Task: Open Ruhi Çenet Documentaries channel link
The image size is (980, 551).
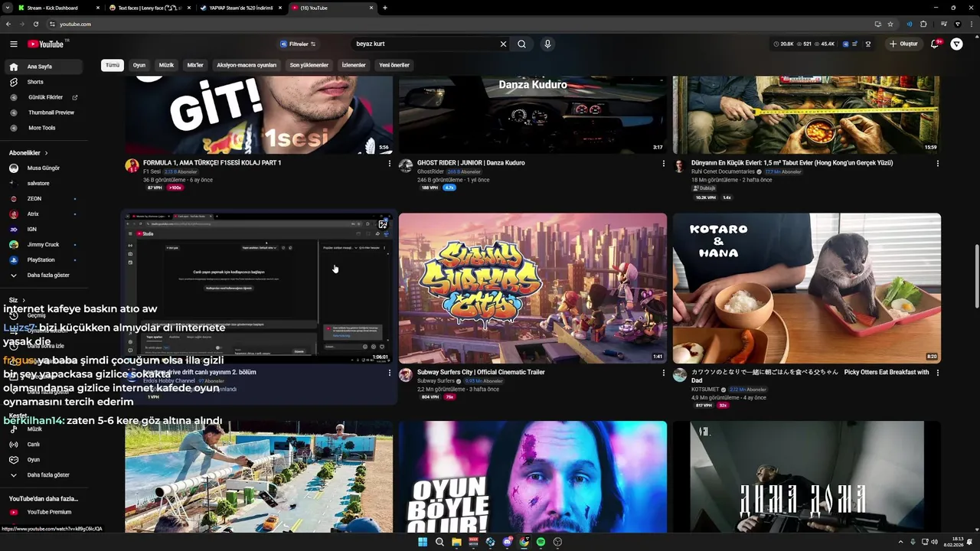Action: (723, 171)
